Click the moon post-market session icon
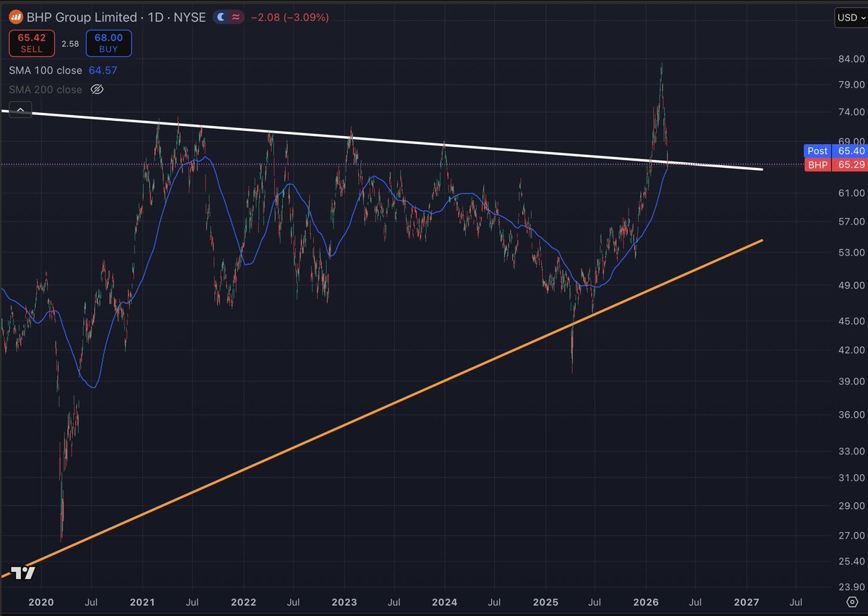Image resolution: width=868 pixels, height=616 pixels. pos(222,17)
